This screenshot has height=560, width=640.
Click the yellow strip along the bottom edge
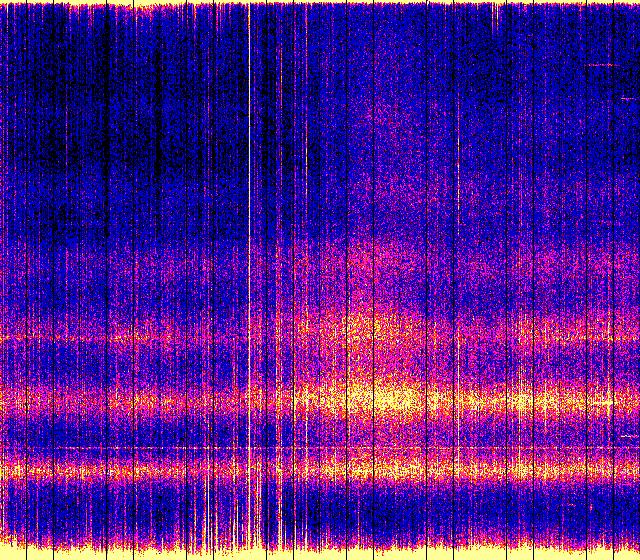[x=320, y=554]
